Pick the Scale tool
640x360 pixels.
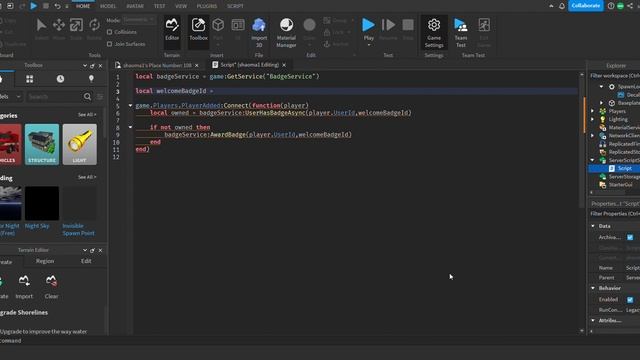[x=76, y=29]
